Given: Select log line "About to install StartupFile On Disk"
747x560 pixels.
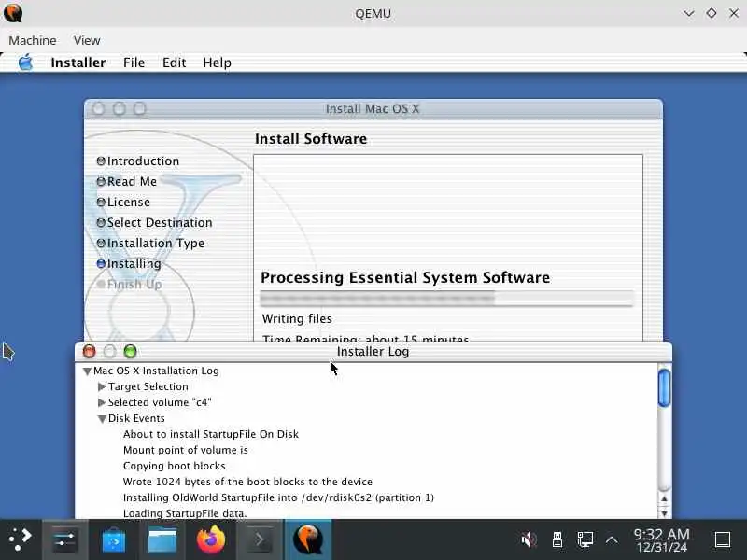Looking at the screenshot, I should [x=211, y=434].
